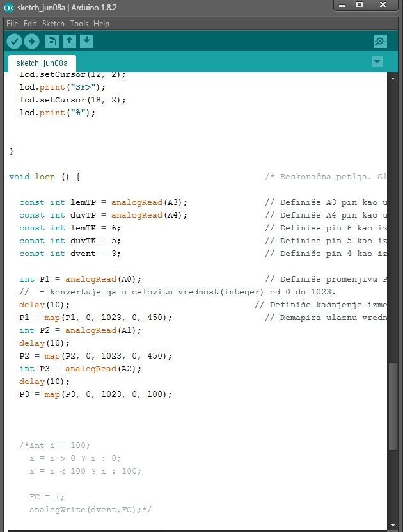Click the Upload arrow button
The image size is (403, 532).
coord(31,42)
